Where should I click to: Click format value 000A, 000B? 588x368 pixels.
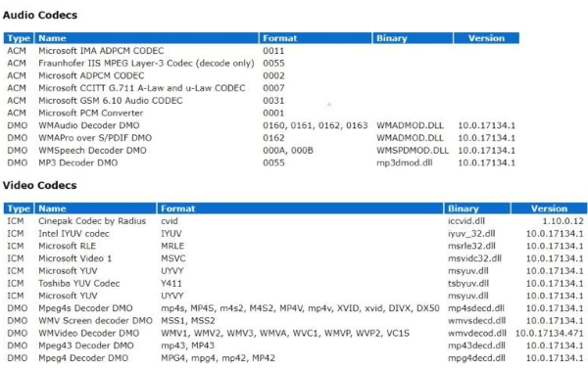[287, 151]
